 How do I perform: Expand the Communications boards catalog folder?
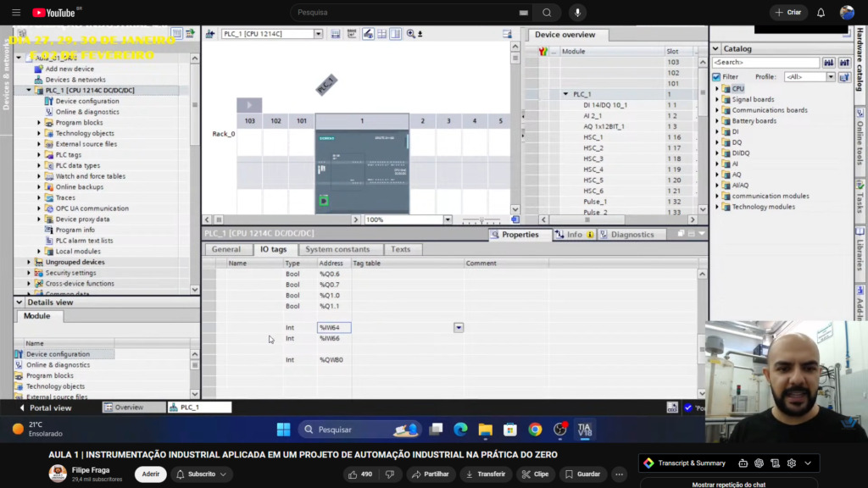tap(717, 110)
